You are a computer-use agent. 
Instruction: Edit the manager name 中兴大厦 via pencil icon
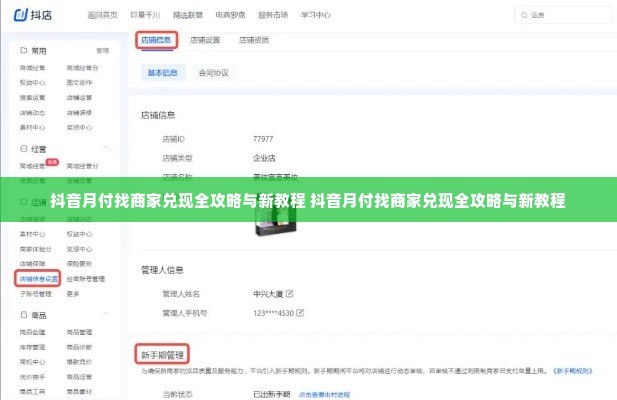[x=290, y=293]
